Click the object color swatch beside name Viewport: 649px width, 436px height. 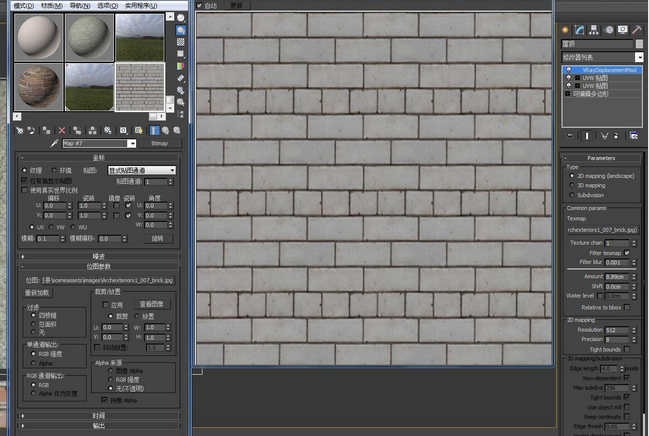coord(639,44)
